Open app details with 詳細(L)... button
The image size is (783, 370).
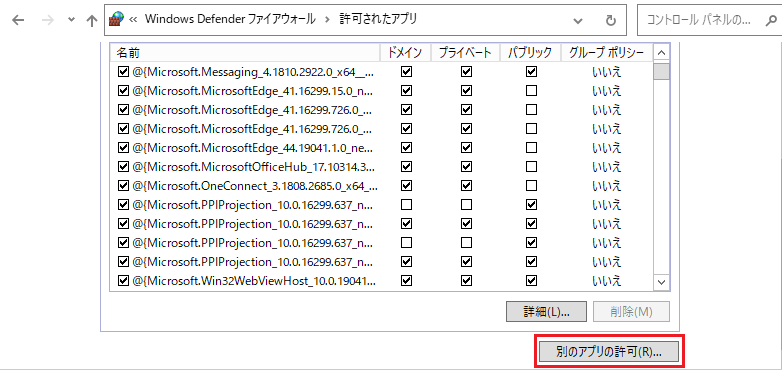547,312
